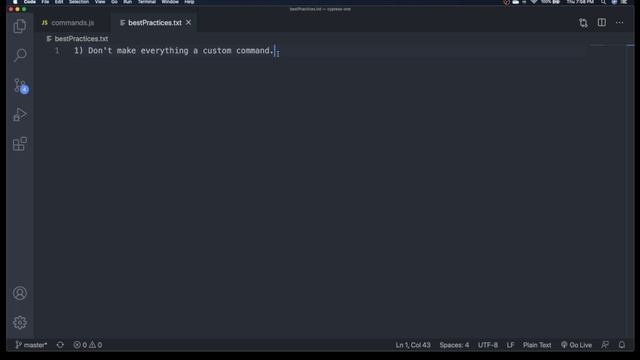Open the Extensions view
The image size is (640, 360).
pos(20,144)
